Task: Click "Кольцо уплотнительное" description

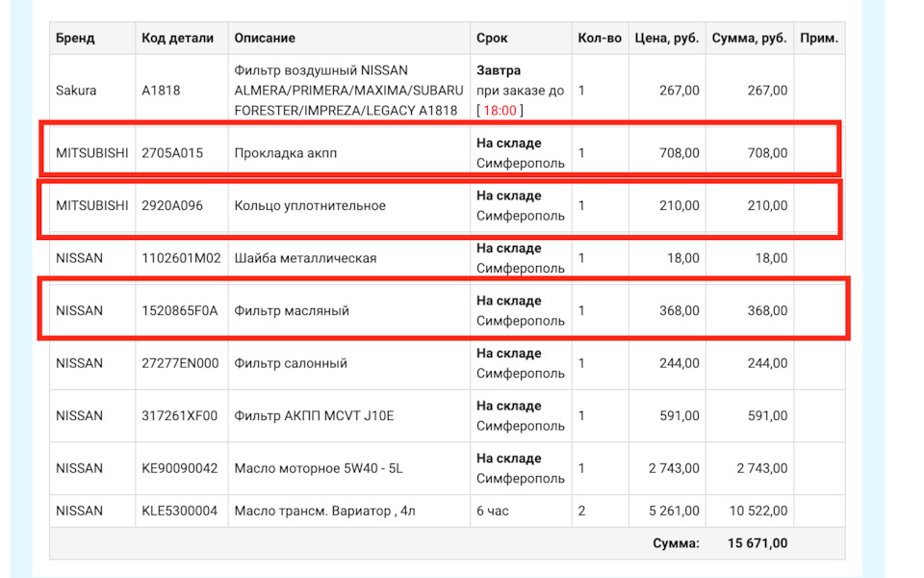Action: tap(310, 206)
